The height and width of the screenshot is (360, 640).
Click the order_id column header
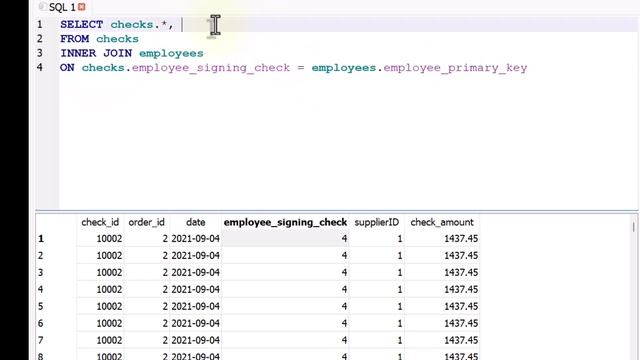(147, 222)
